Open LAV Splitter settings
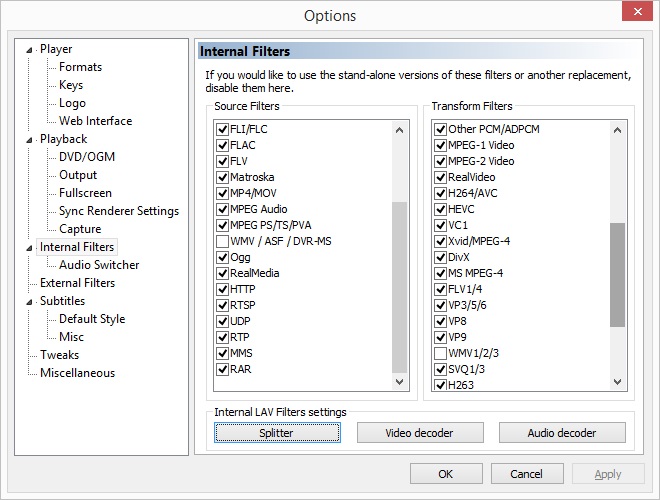 click(x=277, y=433)
